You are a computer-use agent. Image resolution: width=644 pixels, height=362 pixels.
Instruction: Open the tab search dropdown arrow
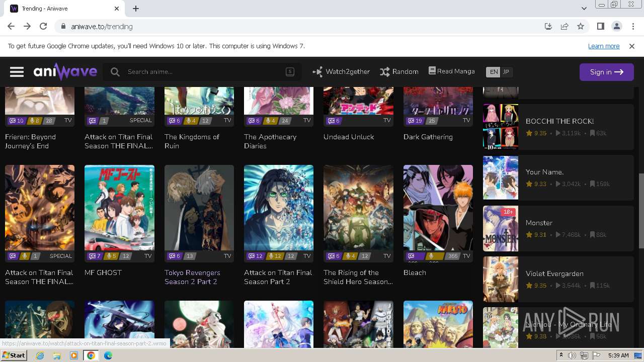click(584, 9)
